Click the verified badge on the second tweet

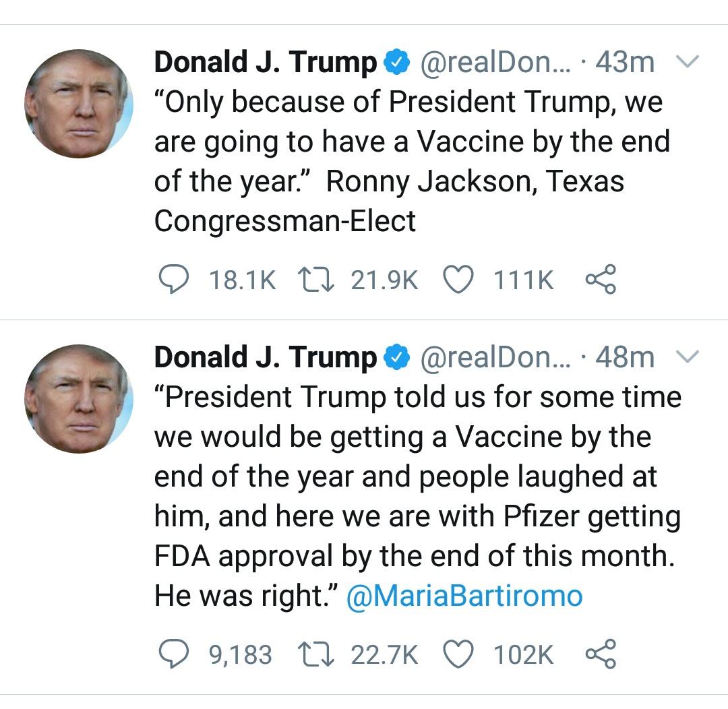point(397,357)
